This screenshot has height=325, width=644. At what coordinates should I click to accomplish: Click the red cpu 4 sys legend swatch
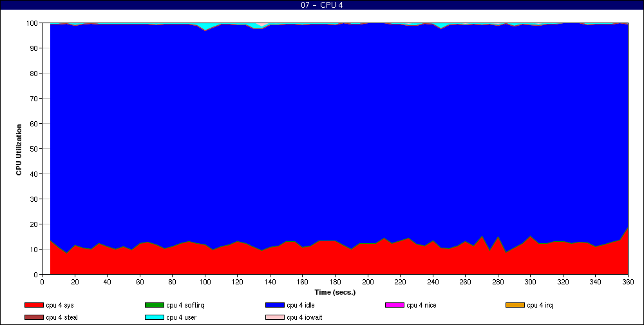(x=33, y=305)
